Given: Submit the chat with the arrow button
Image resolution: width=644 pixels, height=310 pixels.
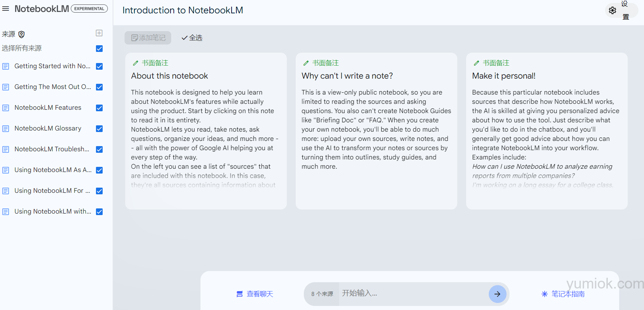Looking at the screenshot, I should coord(498,294).
